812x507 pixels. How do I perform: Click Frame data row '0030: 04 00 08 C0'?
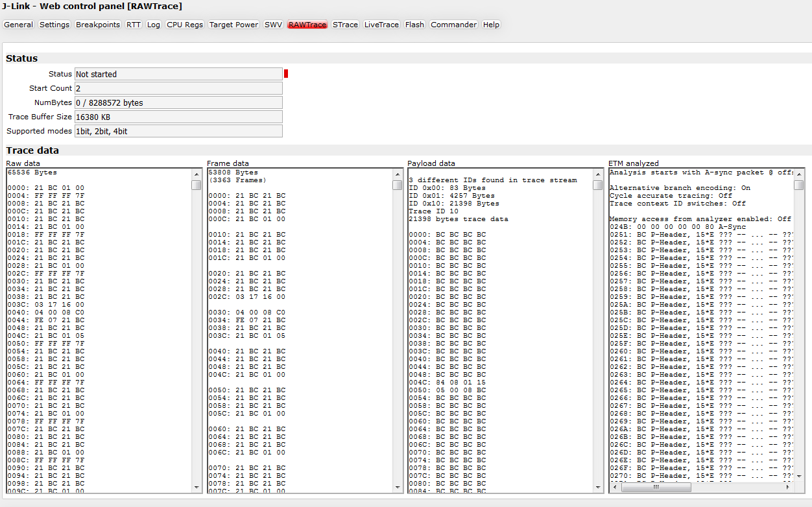click(247, 312)
